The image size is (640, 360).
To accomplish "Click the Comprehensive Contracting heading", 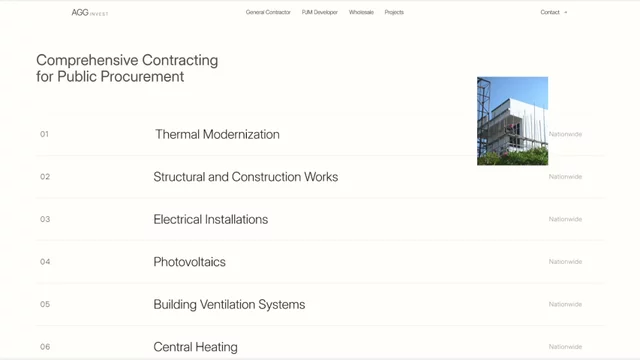I will [x=127, y=68].
